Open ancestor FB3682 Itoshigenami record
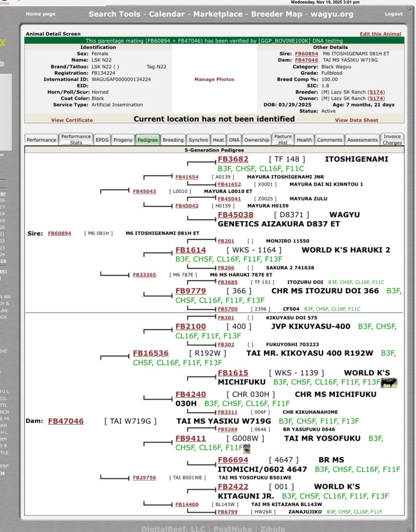The width and height of the screenshot is (416, 532). click(x=233, y=159)
